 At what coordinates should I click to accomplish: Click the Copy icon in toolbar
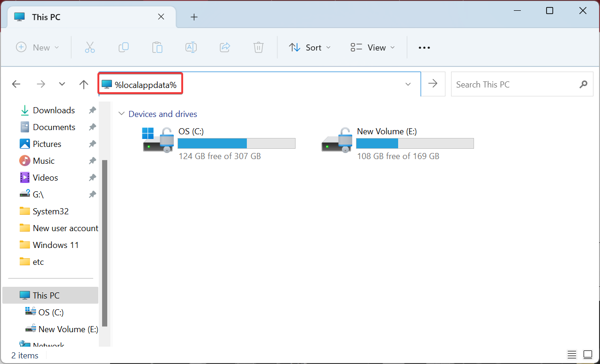[x=124, y=47]
